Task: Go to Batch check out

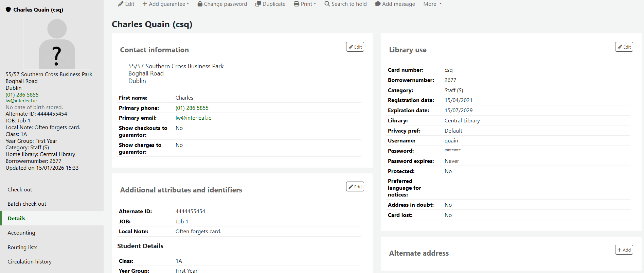Action: point(27,204)
